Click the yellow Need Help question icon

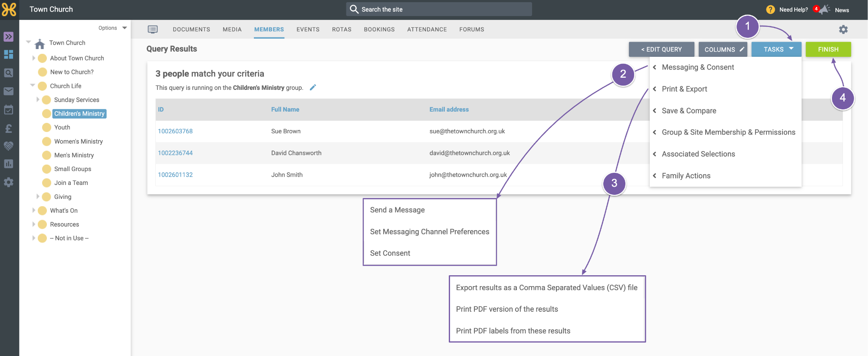tap(771, 10)
